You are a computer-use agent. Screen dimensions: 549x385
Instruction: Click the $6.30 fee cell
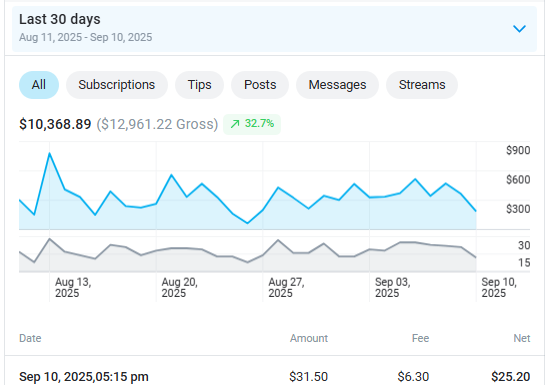[x=413, y=377]
